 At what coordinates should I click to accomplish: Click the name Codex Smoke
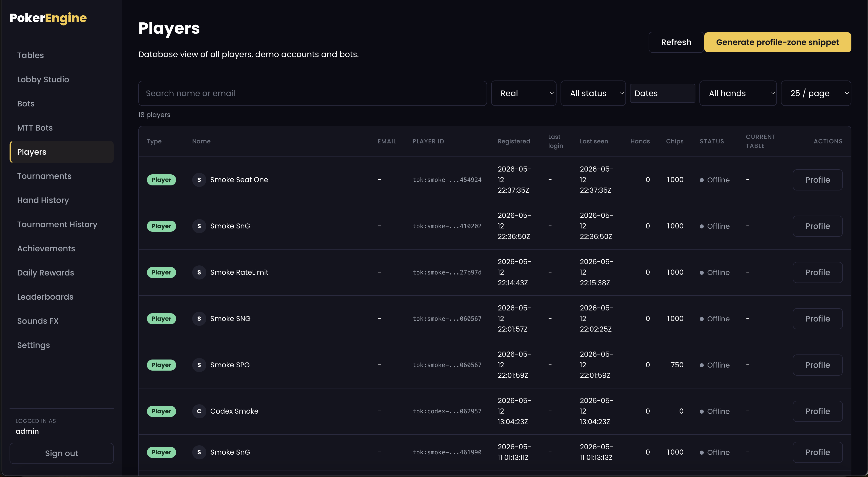coord(234,411)
